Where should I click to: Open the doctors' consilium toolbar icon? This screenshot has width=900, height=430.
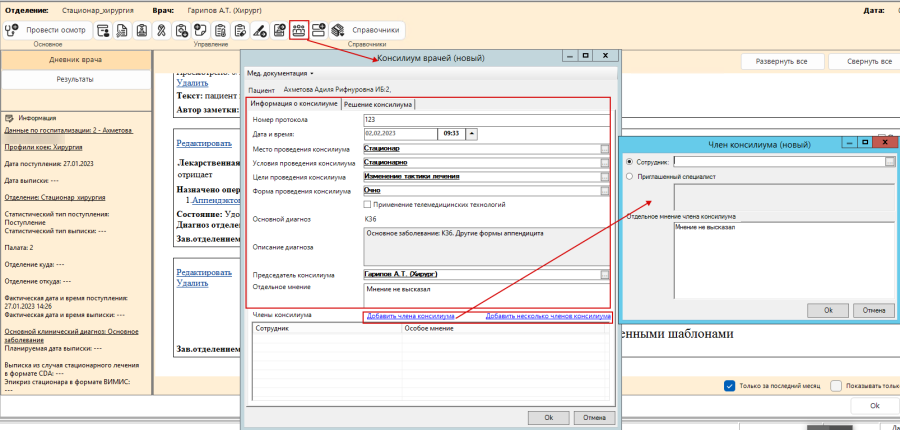click(x=299, y=30)
